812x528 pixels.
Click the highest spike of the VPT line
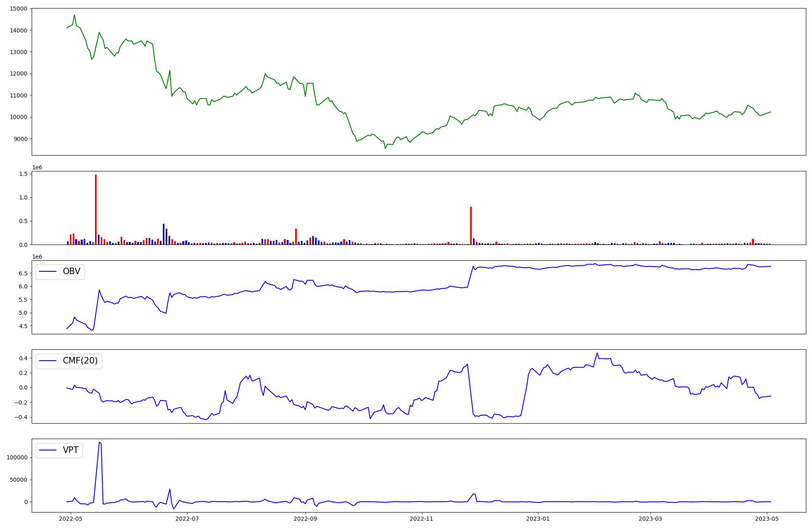[99, 442]
